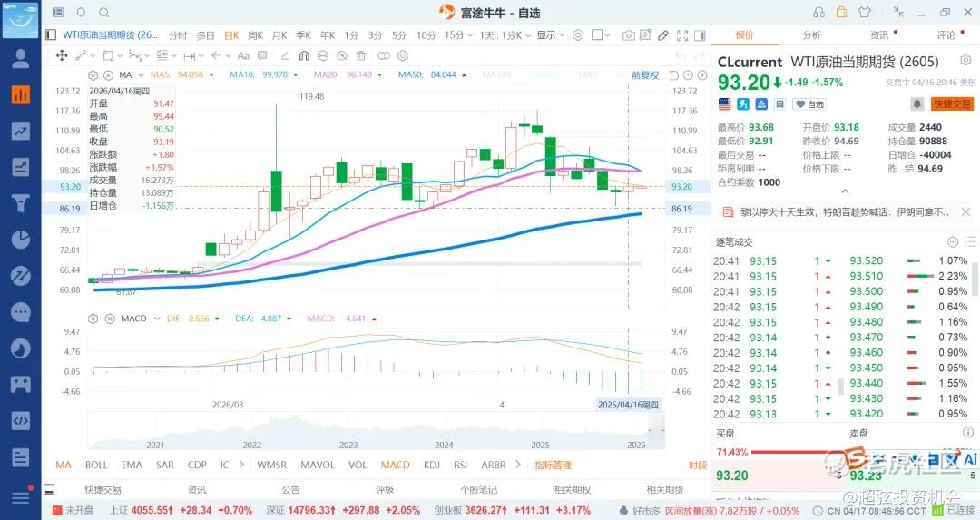
Task: Collapse quote details with the up chevron
Action: point(845,191)
